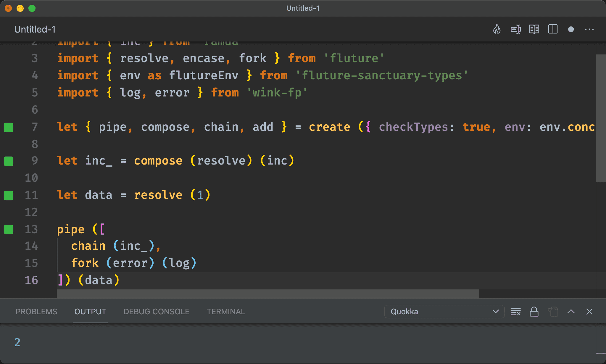Click the green Quokka indicator on line 11
Screen dimensions: 606x364
(x=9, y=195)
